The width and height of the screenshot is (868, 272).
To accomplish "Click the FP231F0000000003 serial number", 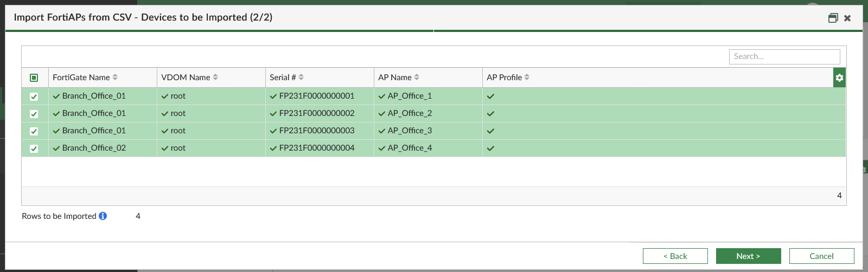I will pyautogui.click(x=317, y=131).
